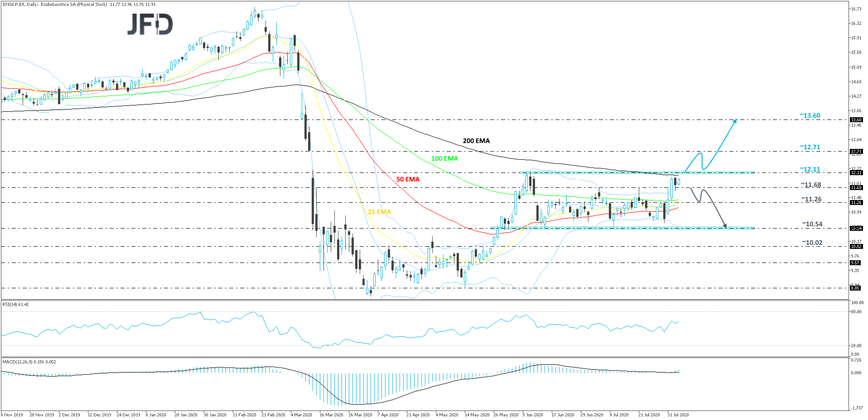Image resolution: width=868 pixels, height=420 pixels.
Task: Toggle the 100 EMA label
Action: pyautogui.click(x=444, y=158)
